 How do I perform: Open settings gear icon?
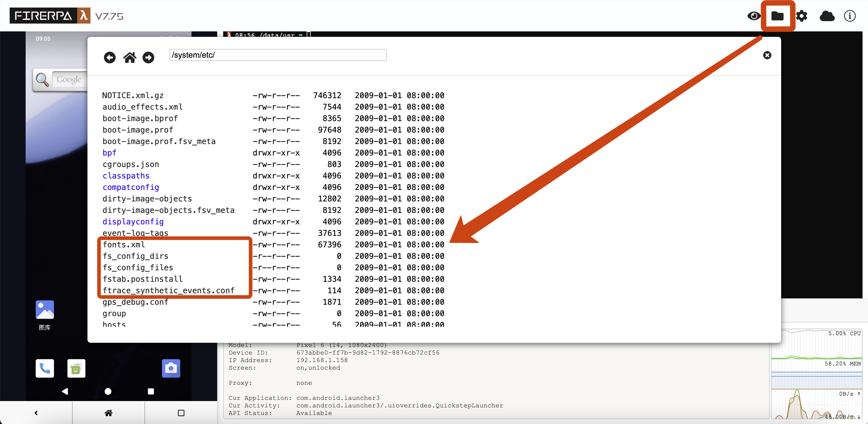point(801,16)
